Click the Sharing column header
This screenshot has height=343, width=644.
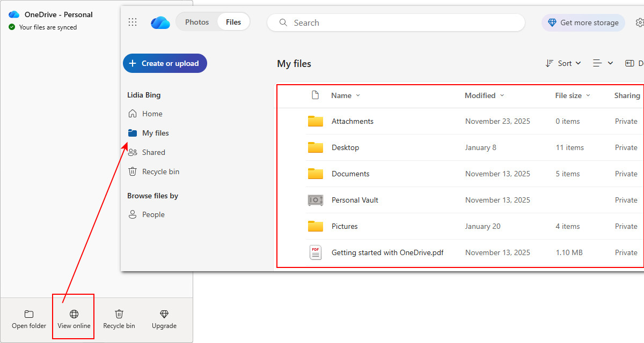tap(627, 95)
